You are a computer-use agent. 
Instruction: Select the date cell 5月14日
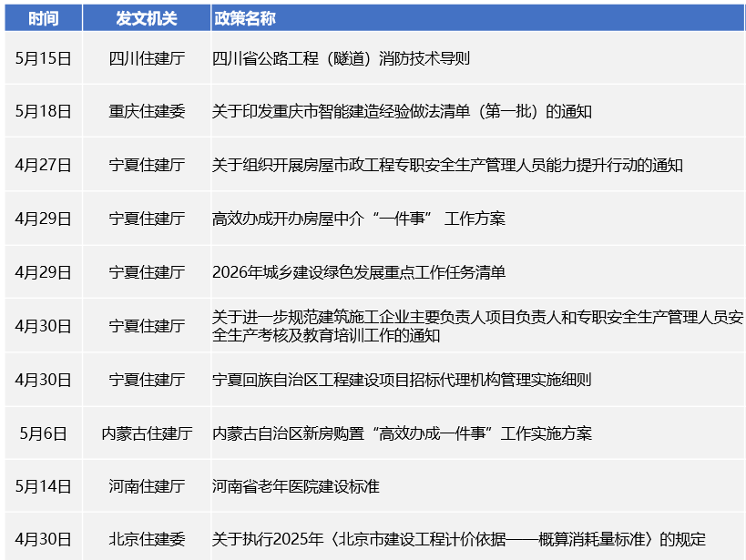[44, 487]
